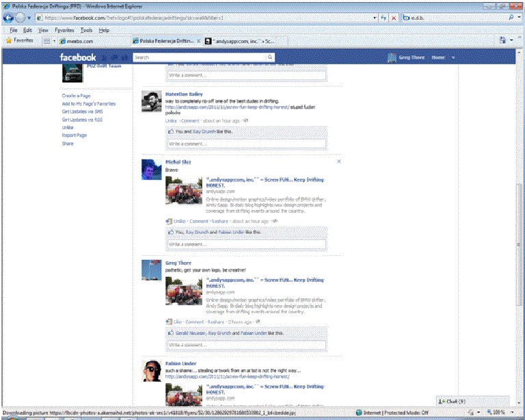525x420 pixels.
Task: Click the Facebook Search field
Action: click(x=200, y=57)
